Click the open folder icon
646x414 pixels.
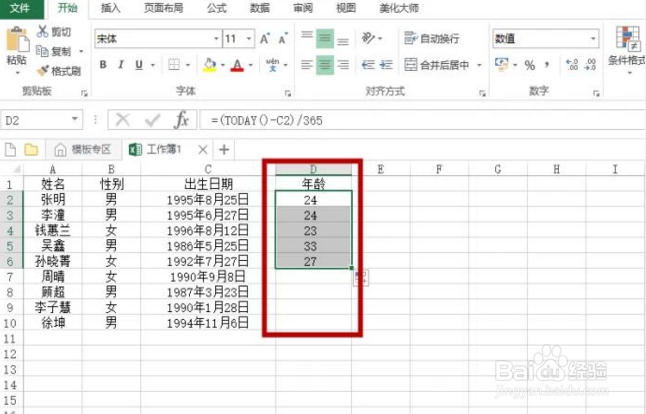tap(31, 149)
